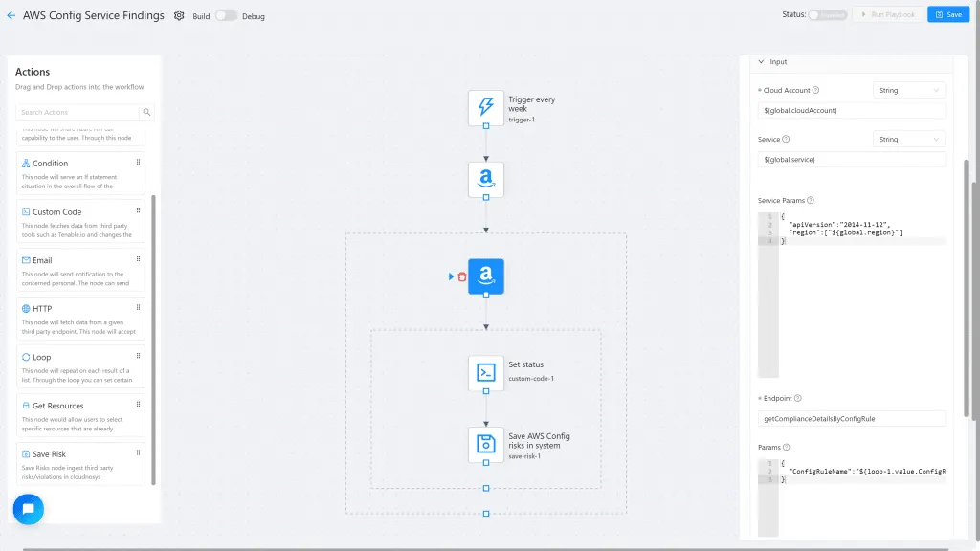Grab the drag handle of Condition action
This screenshot has height=551, width=980.
coord(138,162)
